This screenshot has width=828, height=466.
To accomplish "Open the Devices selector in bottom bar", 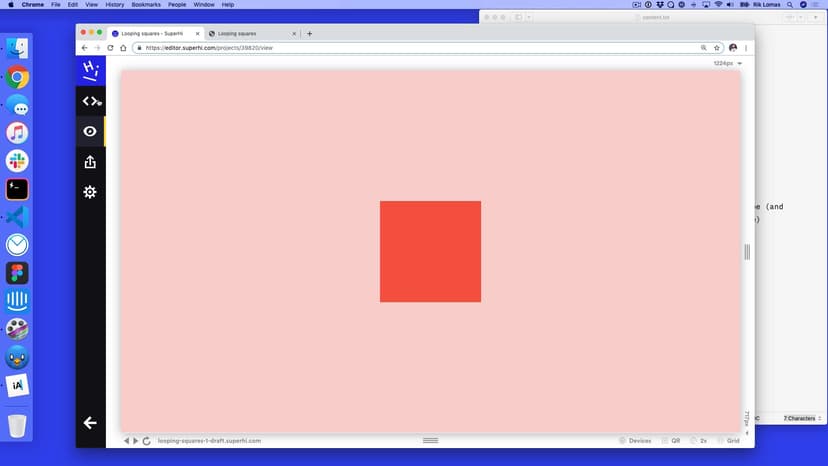I will pos(634,441).
